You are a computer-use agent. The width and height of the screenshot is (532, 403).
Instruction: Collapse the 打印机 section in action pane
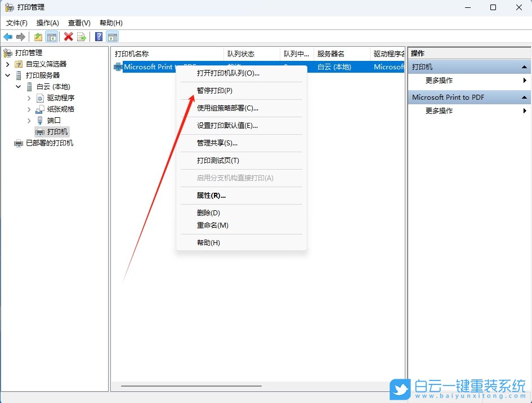click(524, 67)
